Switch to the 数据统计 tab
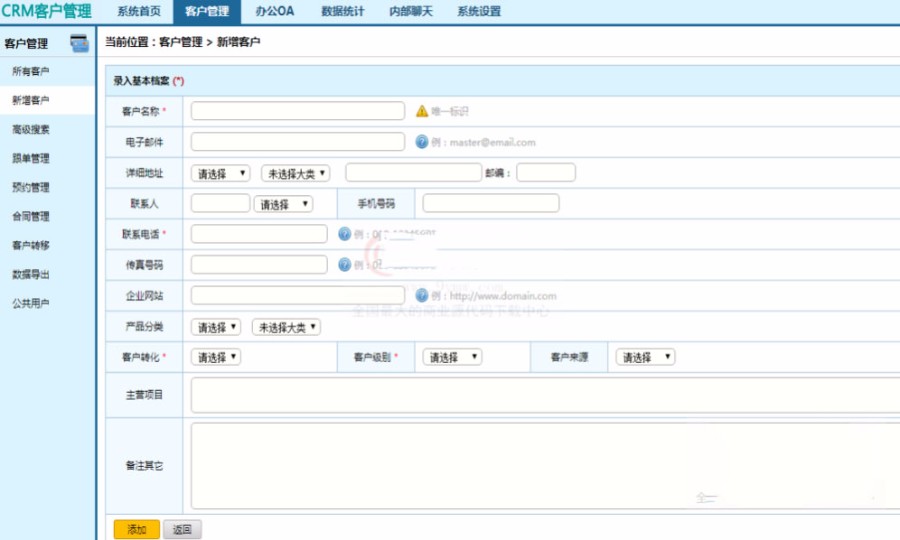Image resolution: width=900 pixels, height=540 pixels. [343, 11]
